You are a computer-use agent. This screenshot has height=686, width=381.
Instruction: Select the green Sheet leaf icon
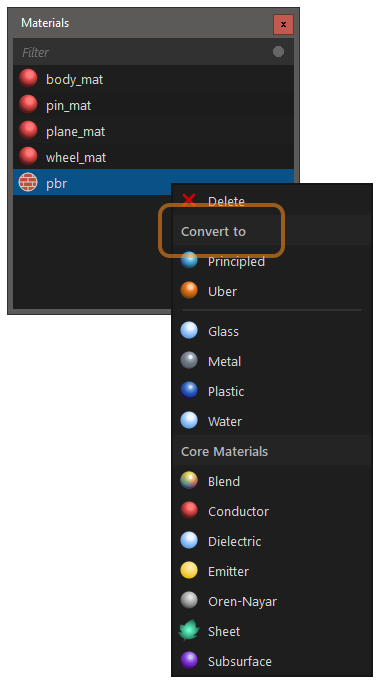[x=189, y=631]
